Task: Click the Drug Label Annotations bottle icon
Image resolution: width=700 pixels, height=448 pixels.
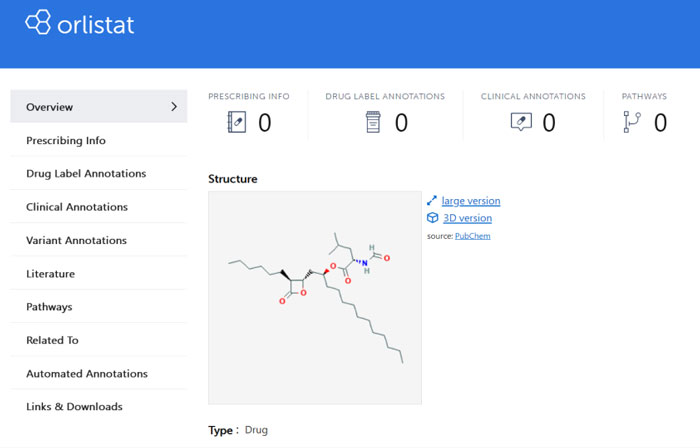Action: 373,122
